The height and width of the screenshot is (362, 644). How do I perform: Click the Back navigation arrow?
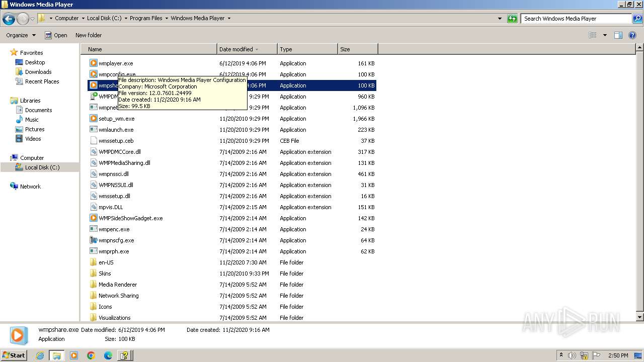tap(9, 19)
